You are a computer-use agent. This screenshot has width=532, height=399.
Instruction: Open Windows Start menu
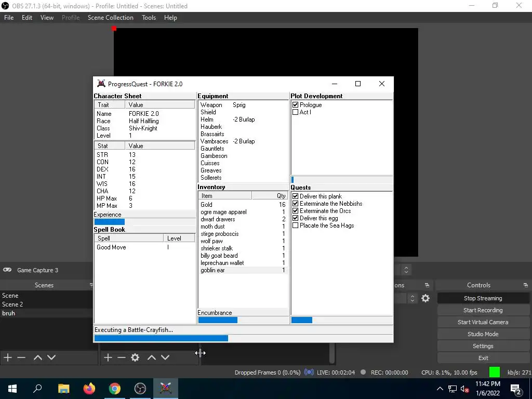click(12, 389)
